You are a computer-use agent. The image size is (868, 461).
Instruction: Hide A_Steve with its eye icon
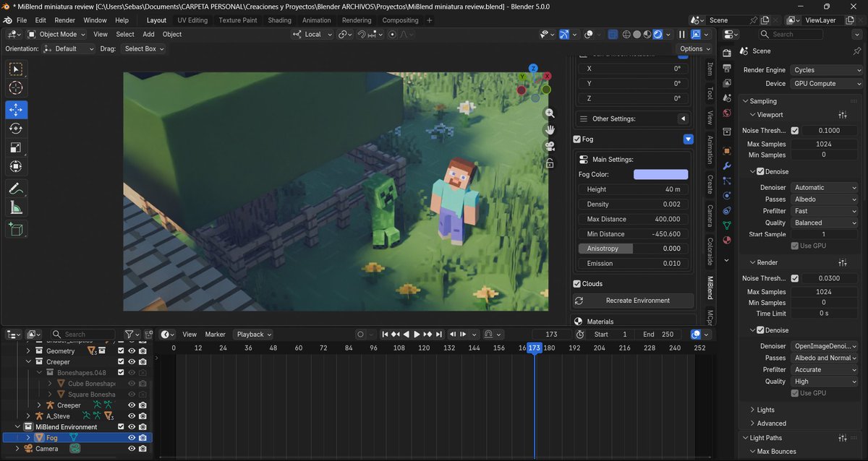[132, 416]
